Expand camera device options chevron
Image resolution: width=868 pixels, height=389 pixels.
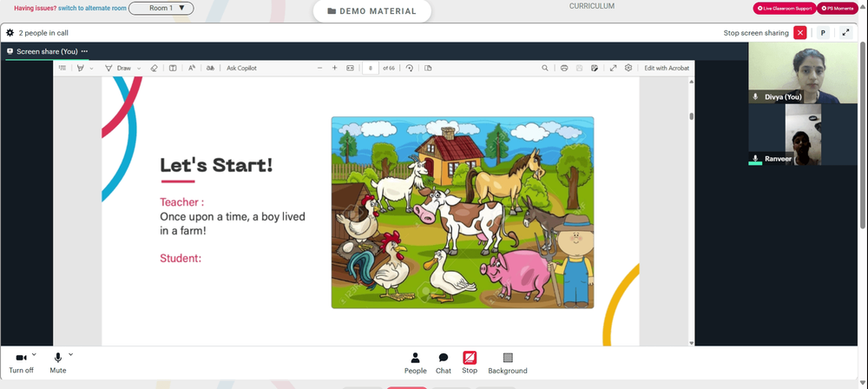click(34, 354)
